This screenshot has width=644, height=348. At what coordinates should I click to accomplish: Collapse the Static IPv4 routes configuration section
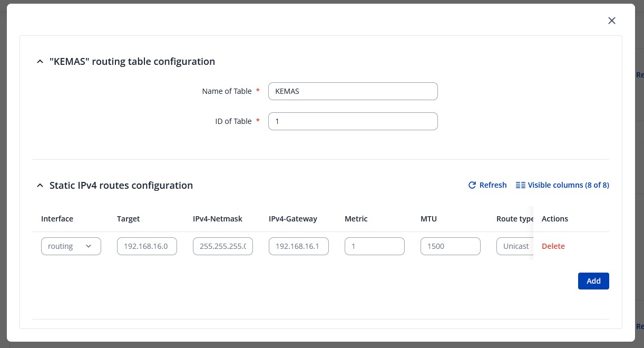click(40, 186)
